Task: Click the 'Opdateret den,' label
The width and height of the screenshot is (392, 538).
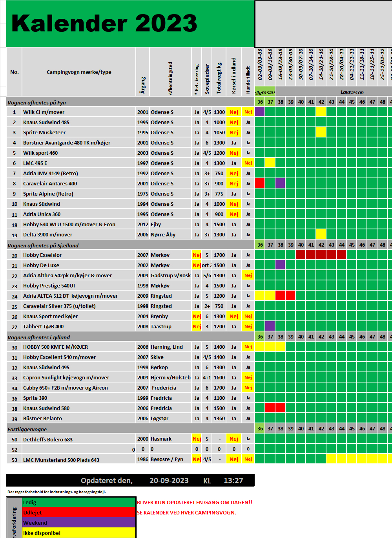Action: 107,480
